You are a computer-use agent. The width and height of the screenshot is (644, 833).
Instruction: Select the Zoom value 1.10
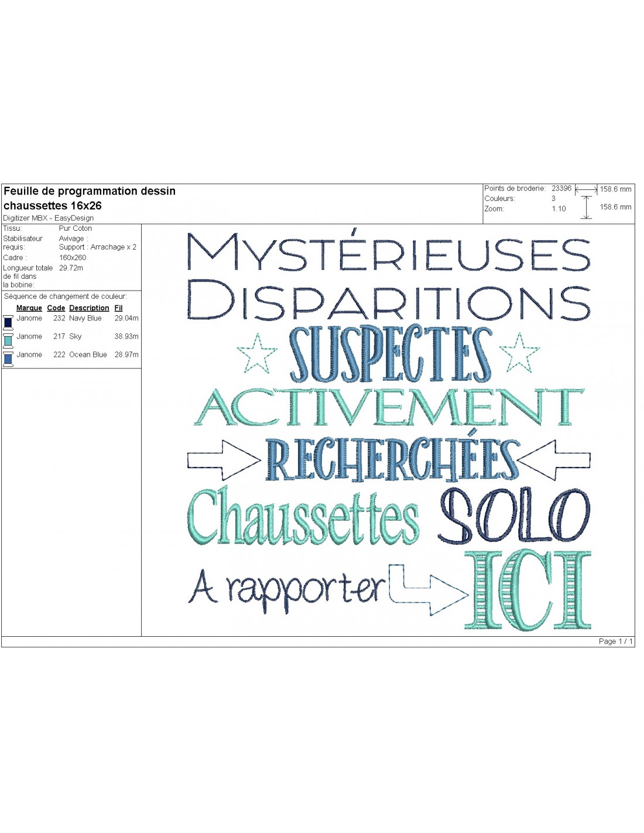[559, 209]
